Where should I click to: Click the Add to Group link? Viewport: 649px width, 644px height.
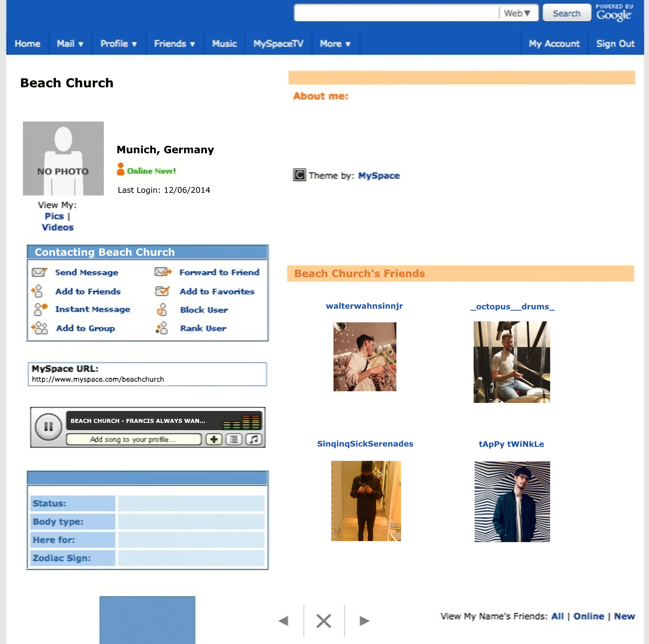(86, 328)
